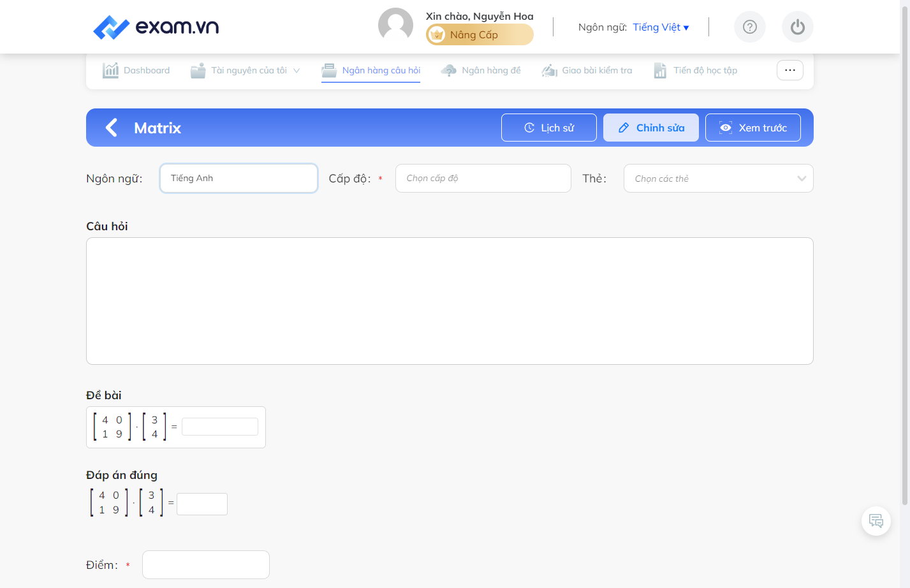Click inside the Câu hỏi text area
The width and height of the screenshot is (910, 588).
(x=450, y=301)
